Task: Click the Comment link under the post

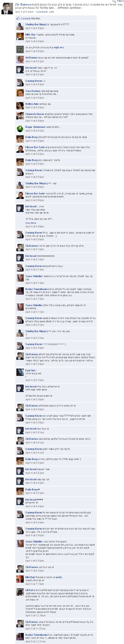Action: pos(42,12)
